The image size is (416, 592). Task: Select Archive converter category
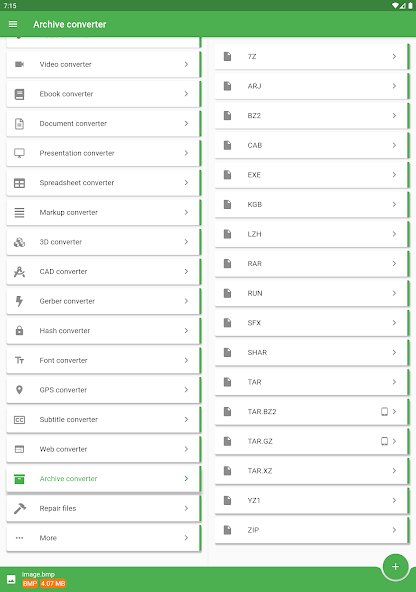pos(103,479)
